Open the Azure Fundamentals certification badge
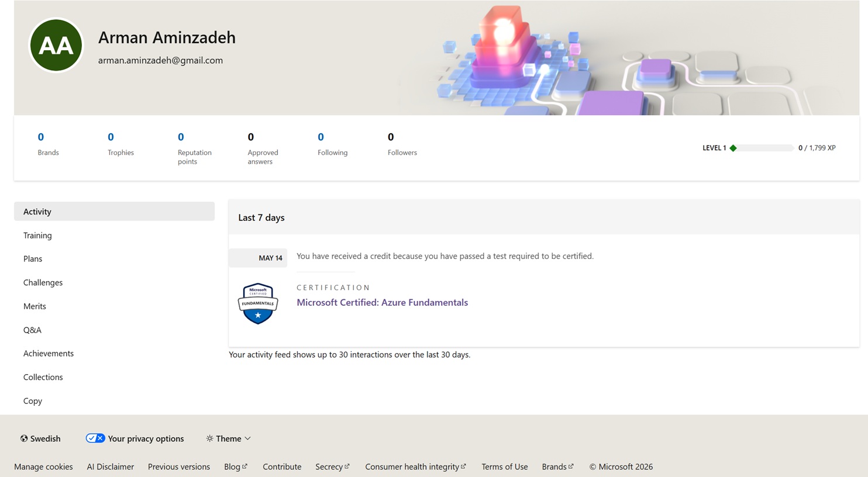This screenshot has width=868, height=477. point(258,303)
